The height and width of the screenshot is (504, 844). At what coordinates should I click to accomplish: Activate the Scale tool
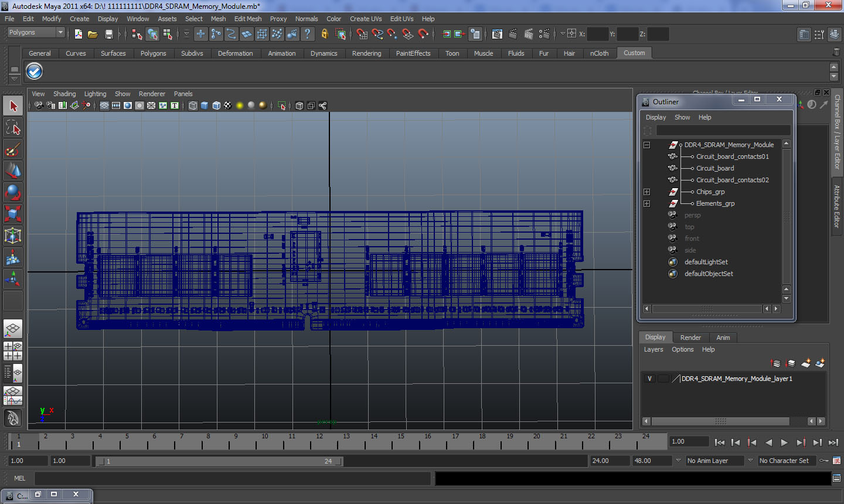click(x=13, y=214)
